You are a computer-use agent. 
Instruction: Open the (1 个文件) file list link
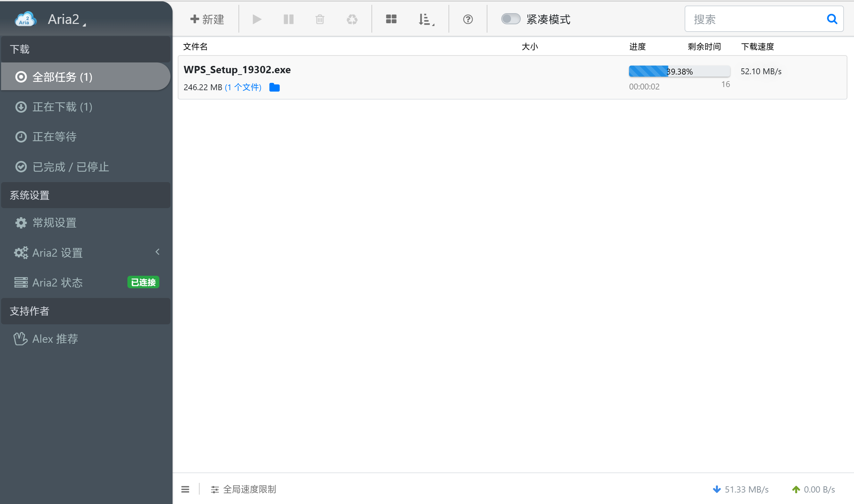[x=243, y=87]
